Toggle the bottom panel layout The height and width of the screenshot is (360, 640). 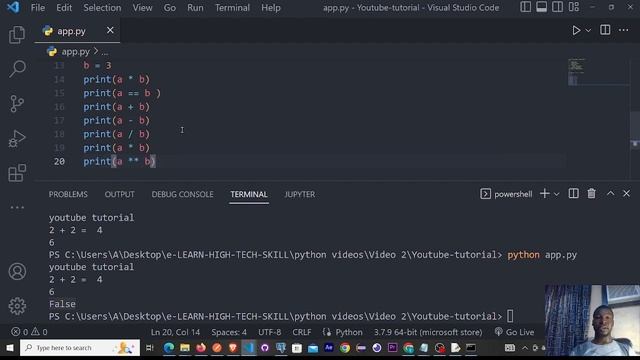(x=541, y=7)
